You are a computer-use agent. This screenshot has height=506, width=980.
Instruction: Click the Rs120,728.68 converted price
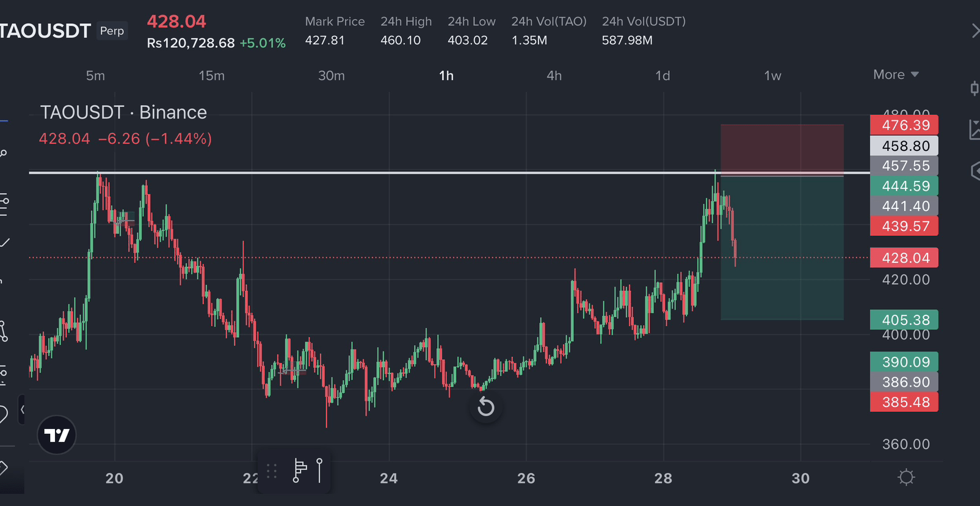(191, 43)
